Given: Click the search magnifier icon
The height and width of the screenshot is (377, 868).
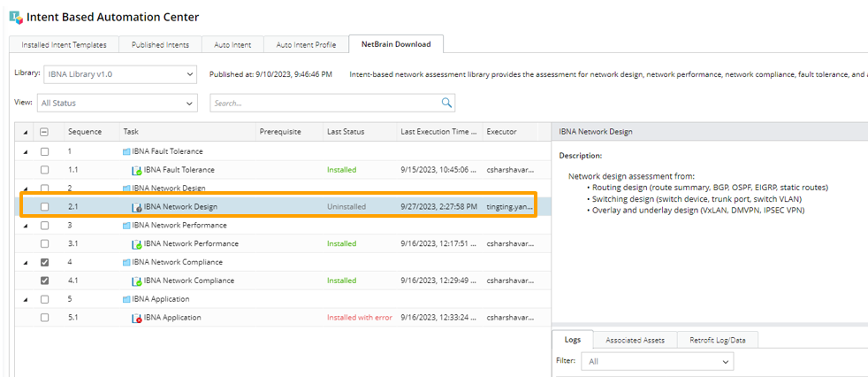Looking at the screenshot, I should [446, 103].
